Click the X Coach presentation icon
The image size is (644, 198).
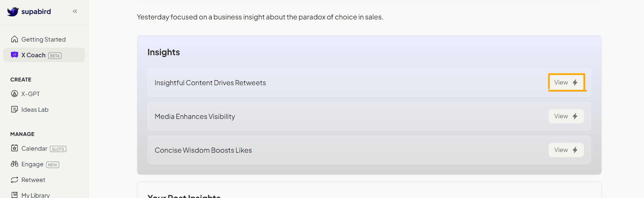(14, 55)
